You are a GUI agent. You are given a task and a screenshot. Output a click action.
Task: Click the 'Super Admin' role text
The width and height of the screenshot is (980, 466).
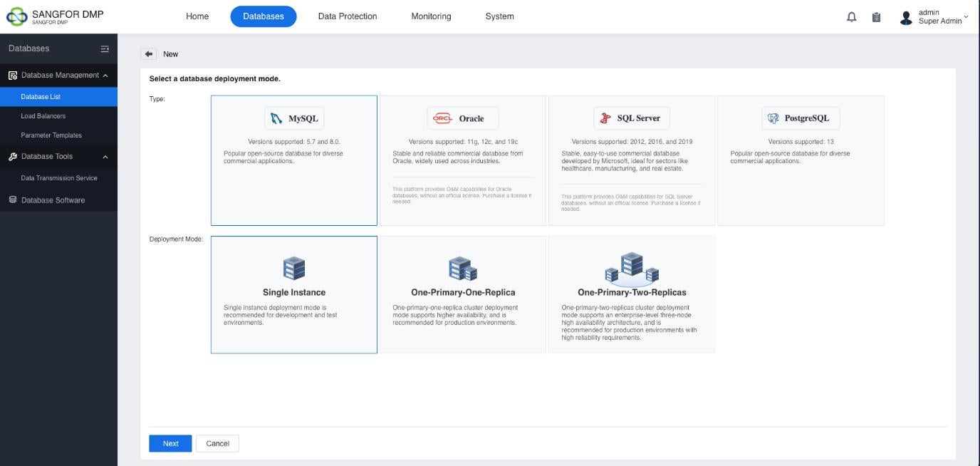[939, 21]
